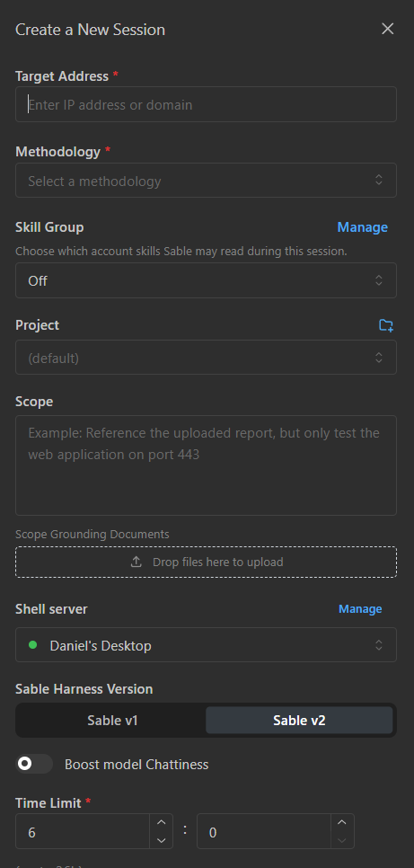Click the green status dot for Daniel's Desktop
414x868 pixels.
click(x=32, y=645)
